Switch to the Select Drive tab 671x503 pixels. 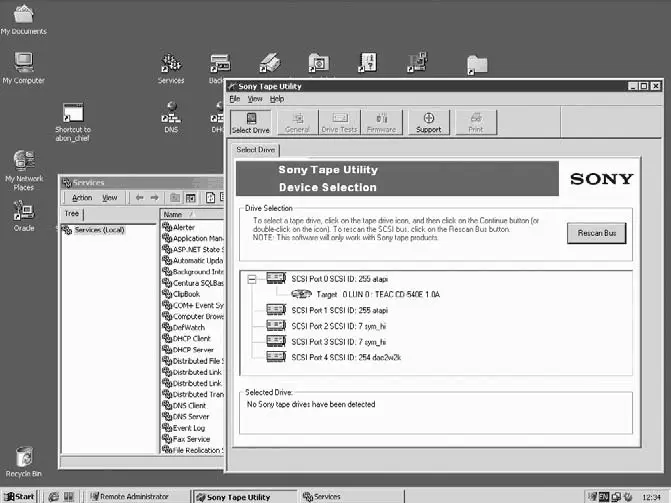(x=255, y=150)
